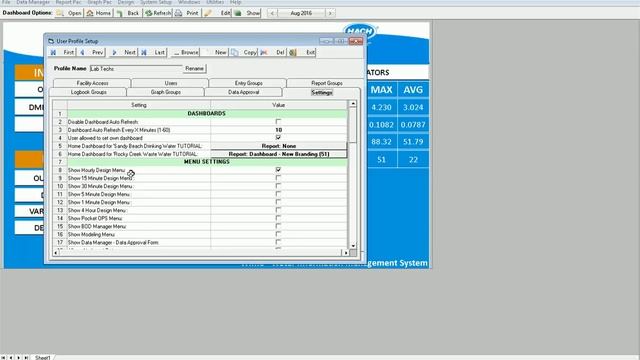Enable Show 30 Minute Design Menu

pos(278,186)
